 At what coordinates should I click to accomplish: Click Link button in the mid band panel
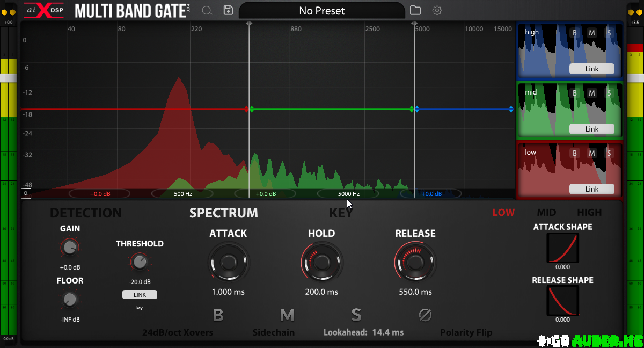[x=592, y=129]
